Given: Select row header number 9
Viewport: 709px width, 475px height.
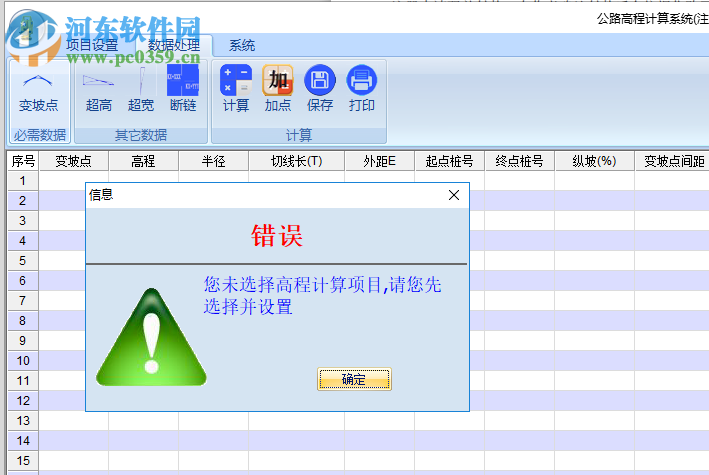Looking at the screenshot, I should [x=23, y=341].
